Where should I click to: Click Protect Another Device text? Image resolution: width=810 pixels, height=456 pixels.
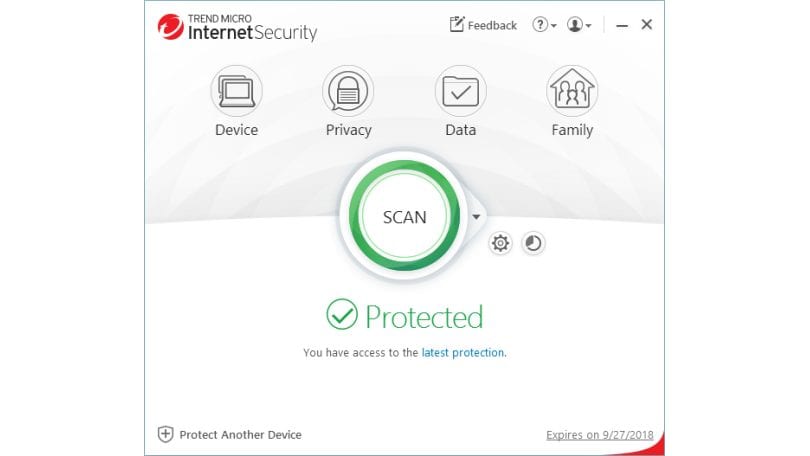tap(240, 435)
